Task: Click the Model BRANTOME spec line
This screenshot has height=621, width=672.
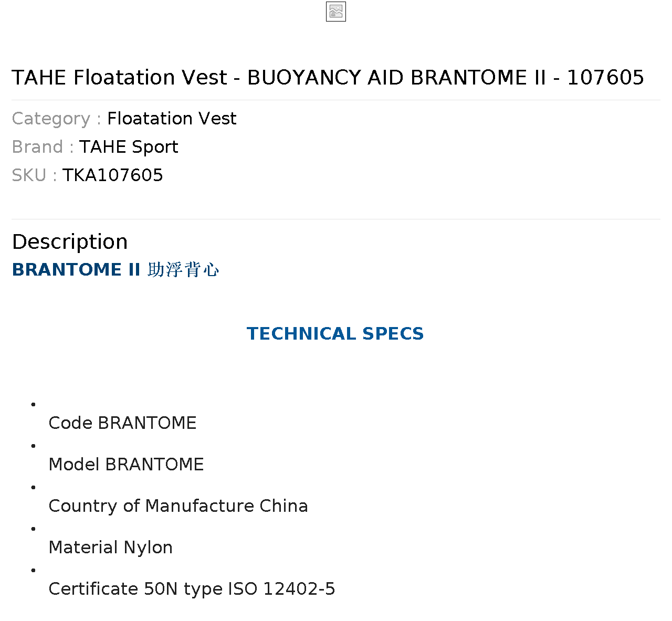Action: point(126,465)
